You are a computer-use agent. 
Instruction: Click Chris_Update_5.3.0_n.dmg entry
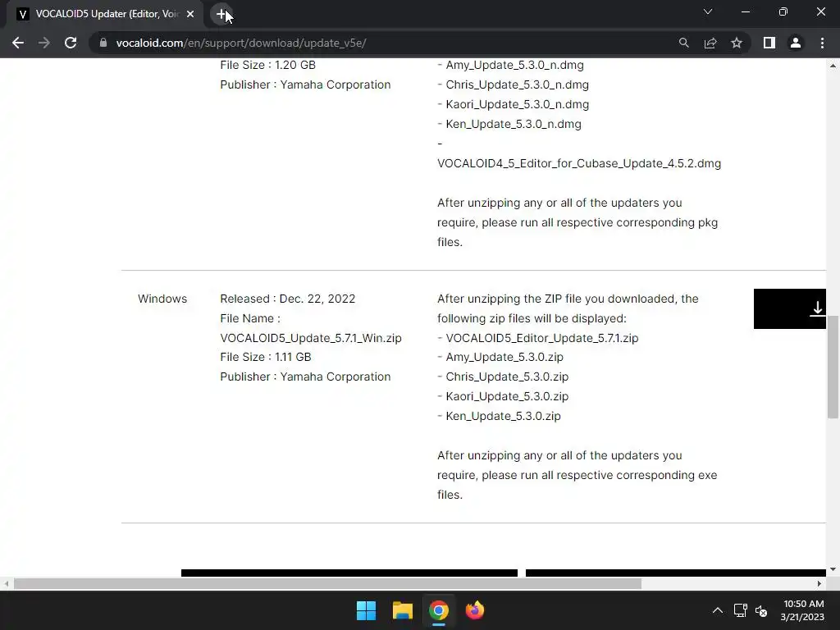coord(517,84)
